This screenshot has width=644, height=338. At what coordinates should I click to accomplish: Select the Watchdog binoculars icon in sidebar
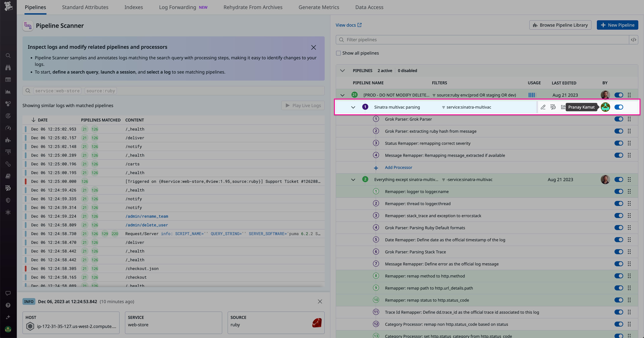click(x=8, y=68)
